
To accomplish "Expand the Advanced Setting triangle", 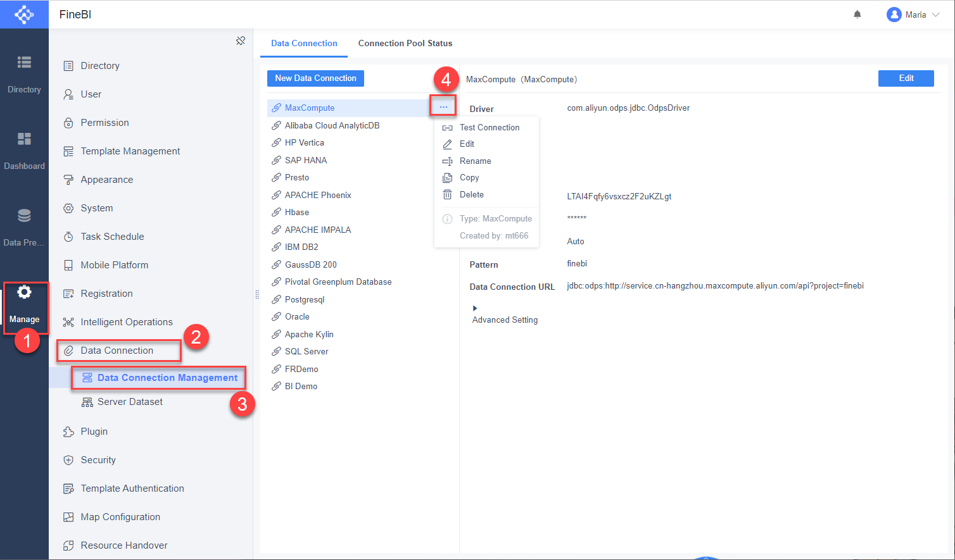I will [x=475, y=308].
